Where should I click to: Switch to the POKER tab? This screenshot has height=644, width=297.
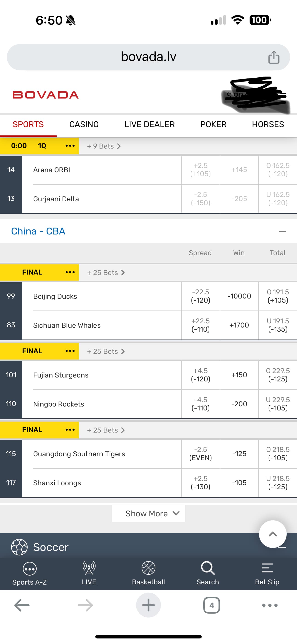click(213, 124)
